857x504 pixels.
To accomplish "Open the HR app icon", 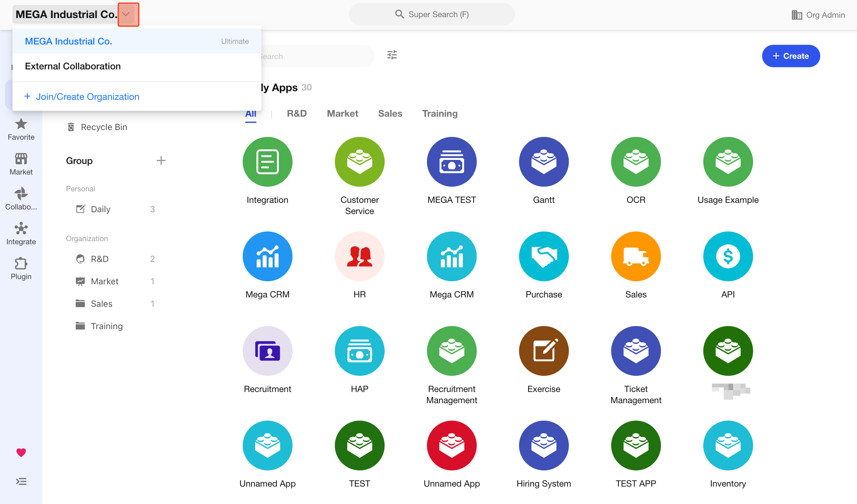I will click(x=359, y=256).
